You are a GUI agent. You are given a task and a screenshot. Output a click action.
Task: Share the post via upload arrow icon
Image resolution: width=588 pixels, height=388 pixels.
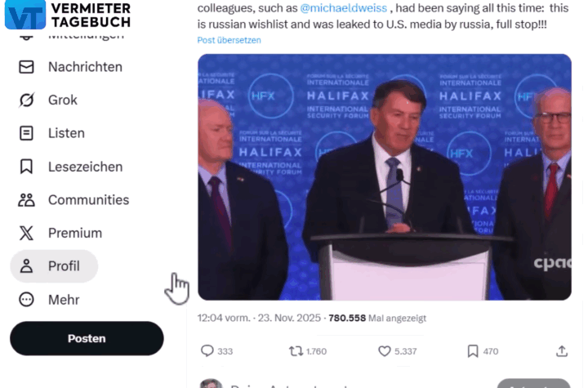[x=562, y=351]
